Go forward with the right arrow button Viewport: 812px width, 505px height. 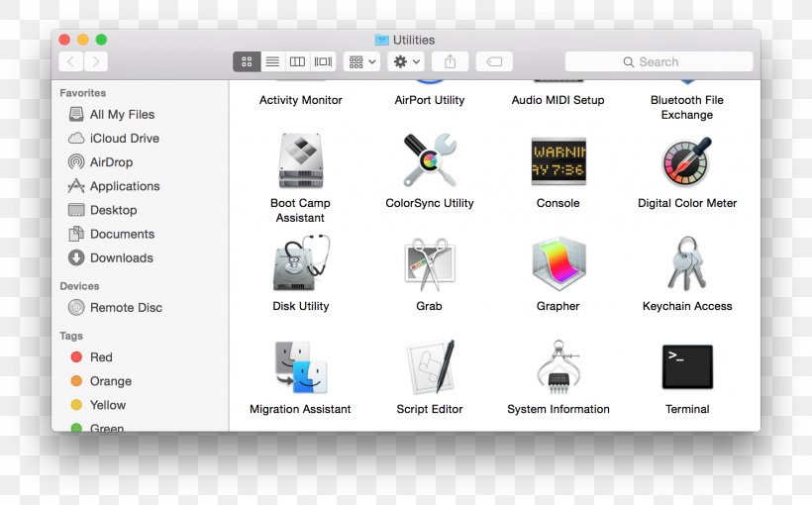click(x=96, y=61)
